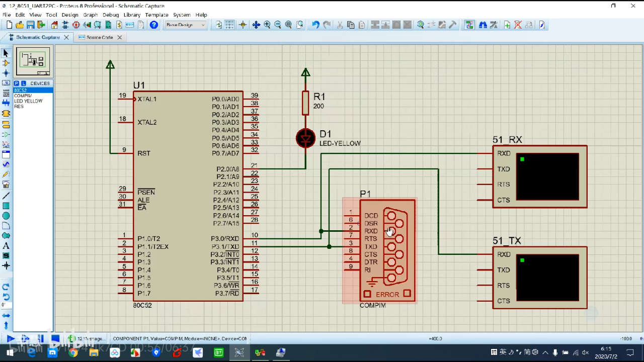The image size is (644, 362).
Task: Click the binoculars search and tag icon
Action: [483, 25]
